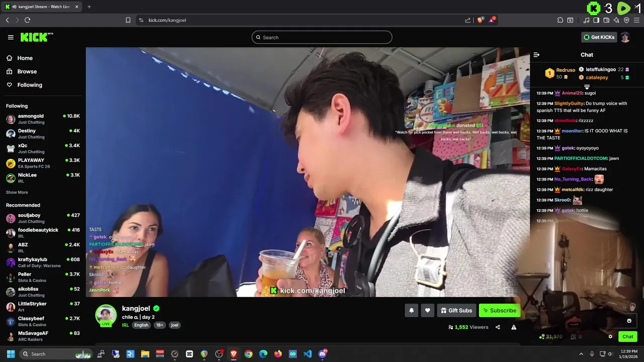Open the Get KICKs button

tap(599, 37)
